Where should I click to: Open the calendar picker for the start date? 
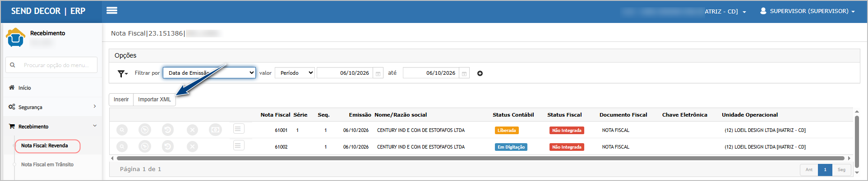(x=378, y=73)
